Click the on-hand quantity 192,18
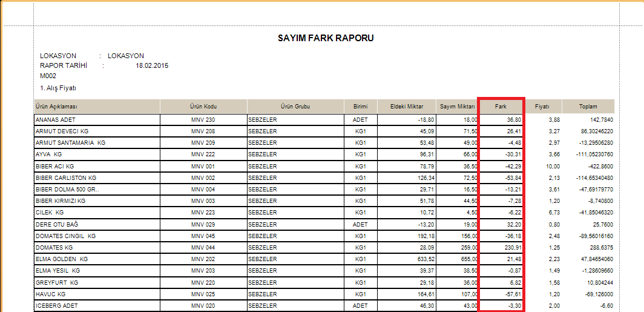Viewport: 644px width, 312px height. [x=425, y=236]
